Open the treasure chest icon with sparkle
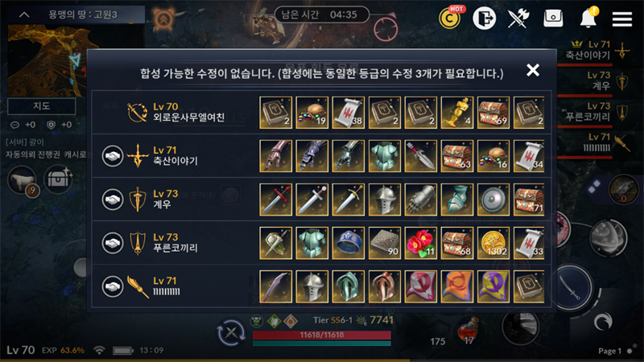 59,179
